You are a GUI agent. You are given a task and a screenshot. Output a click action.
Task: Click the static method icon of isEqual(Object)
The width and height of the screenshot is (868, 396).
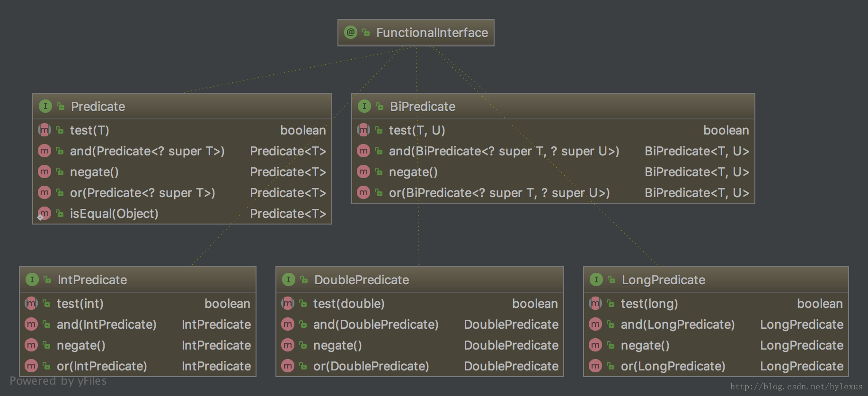click(44, 214)
